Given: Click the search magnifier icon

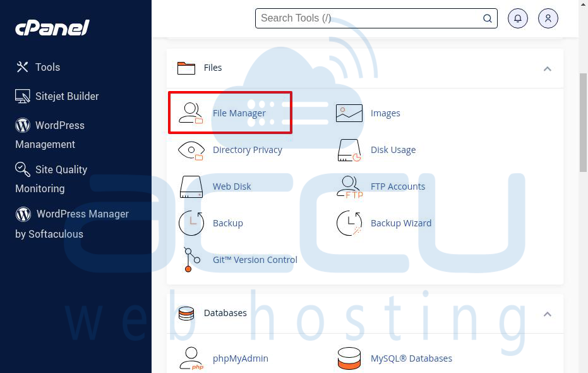Looking at the screenshot, I should 487,18.
